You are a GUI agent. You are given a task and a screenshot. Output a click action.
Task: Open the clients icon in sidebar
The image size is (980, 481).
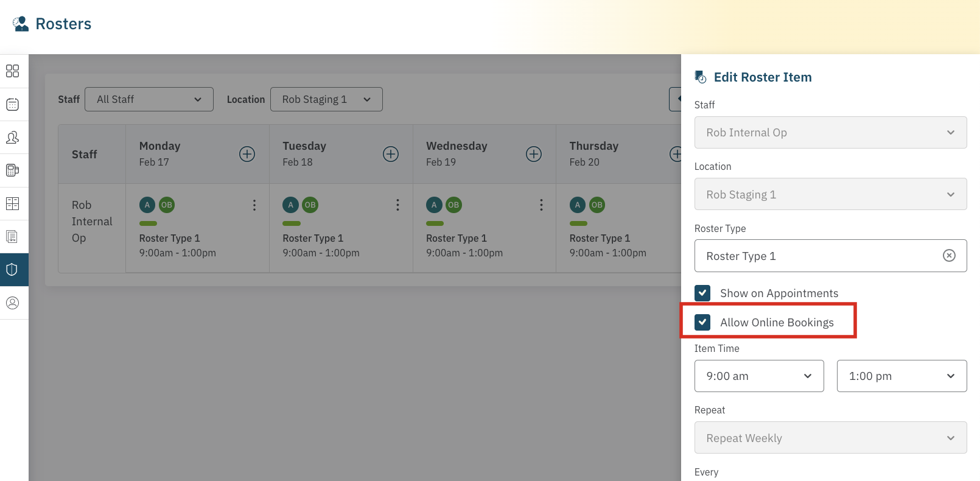[x=12, y=138]
